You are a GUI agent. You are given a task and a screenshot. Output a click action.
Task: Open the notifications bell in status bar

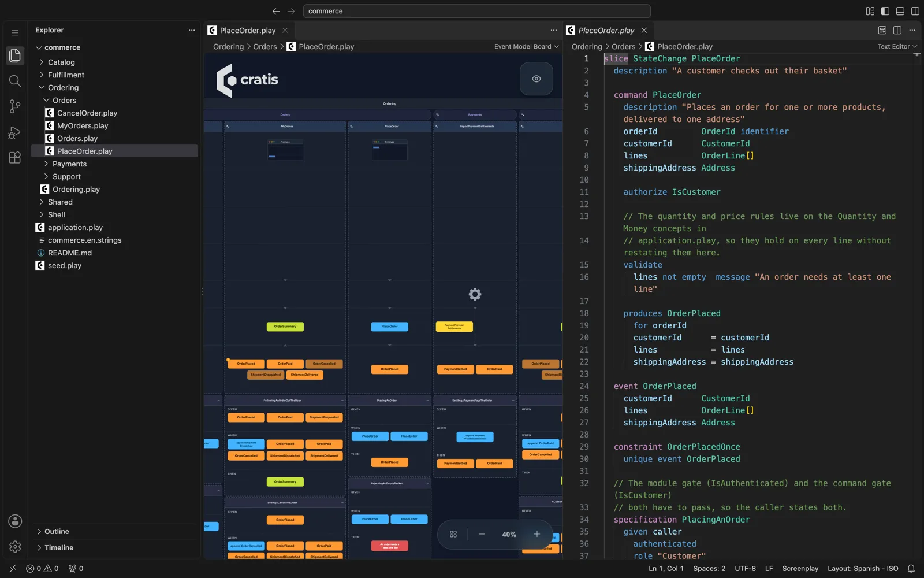point(911,569)
